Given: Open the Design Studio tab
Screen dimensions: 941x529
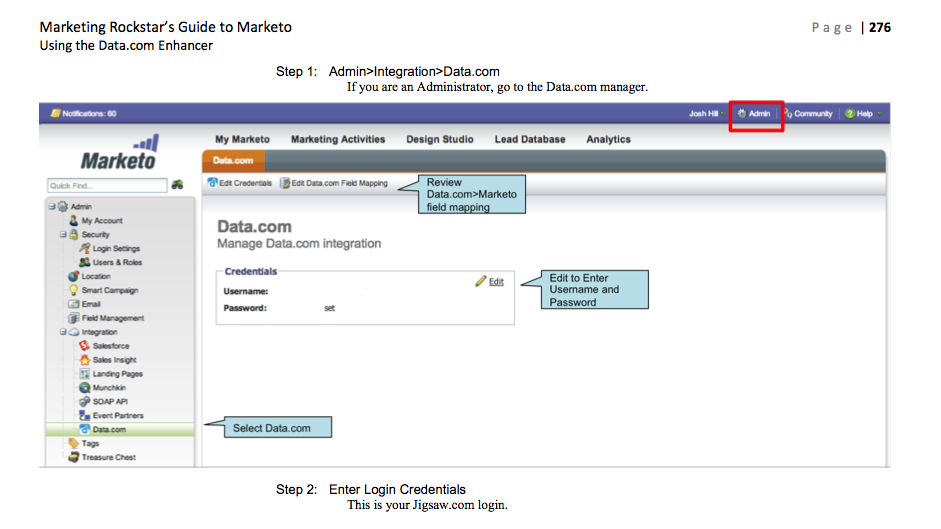Looking at the screenshot, I should pos(440,139).
